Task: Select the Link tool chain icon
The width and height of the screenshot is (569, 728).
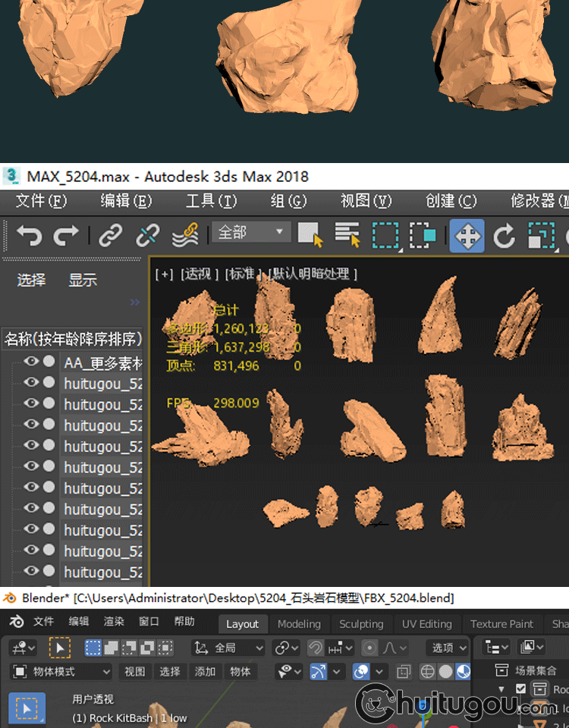Action: (x=111, y=235)
